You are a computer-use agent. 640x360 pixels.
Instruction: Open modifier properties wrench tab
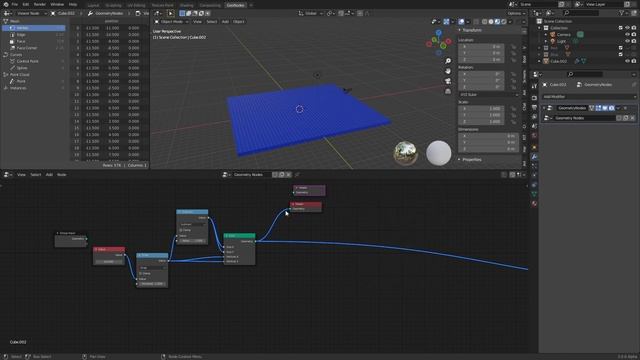coord(534,156)
